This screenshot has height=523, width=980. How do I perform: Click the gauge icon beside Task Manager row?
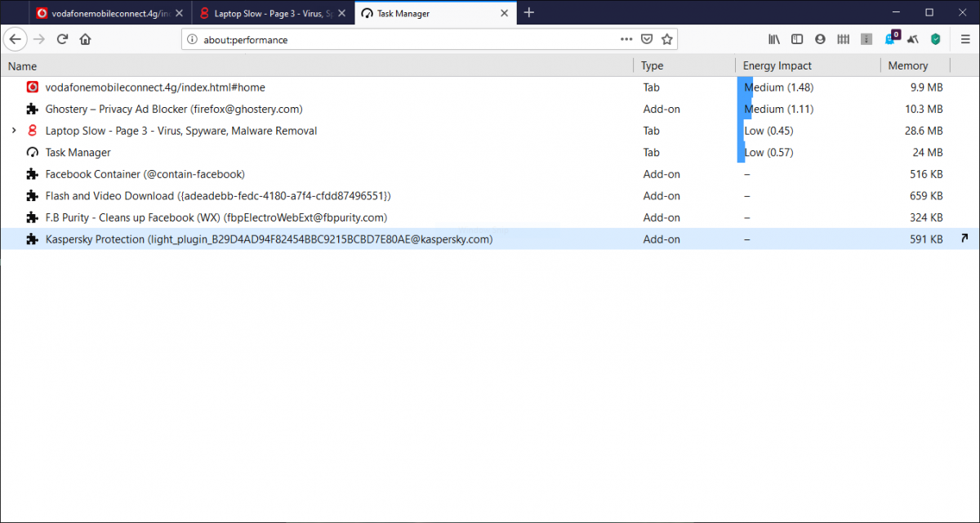pyautogui.click(x=32, y=152)
